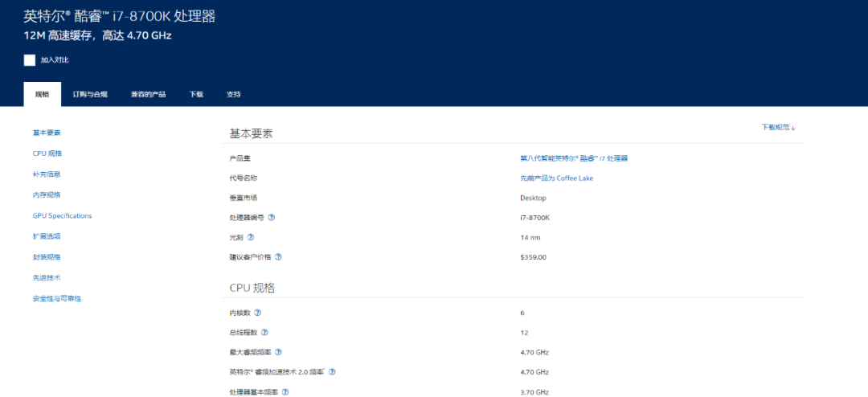Image resolution: width=868 pixels, height=397 pixels.
Task: Open 补充信息 sidebar link
Action: [x=47, y=174]
